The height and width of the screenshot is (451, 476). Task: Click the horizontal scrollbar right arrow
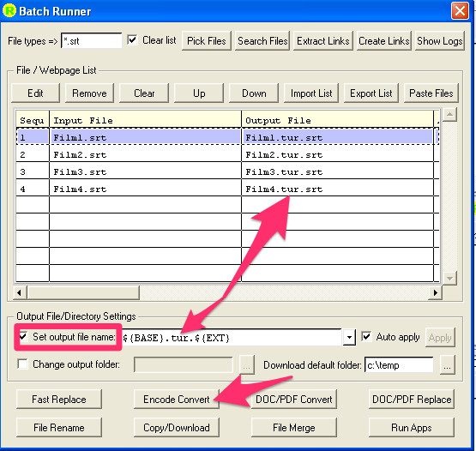[436, 292]
